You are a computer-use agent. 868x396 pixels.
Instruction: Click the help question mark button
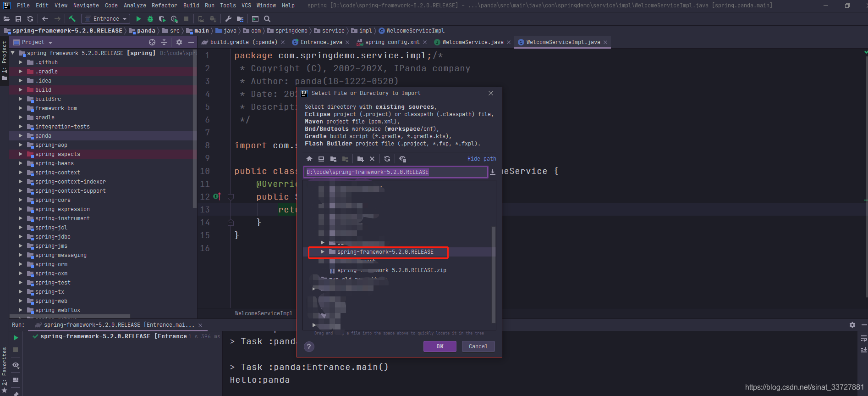coord(309,346)
